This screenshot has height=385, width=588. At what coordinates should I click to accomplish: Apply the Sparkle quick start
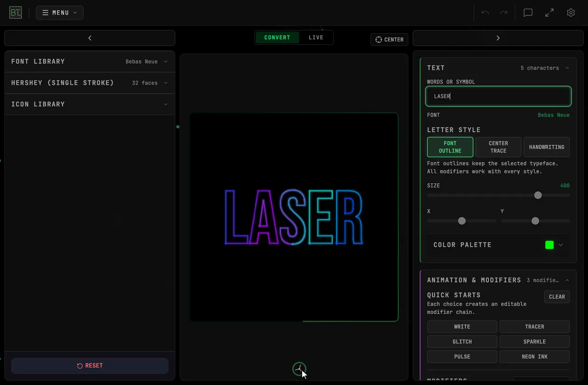535,342
